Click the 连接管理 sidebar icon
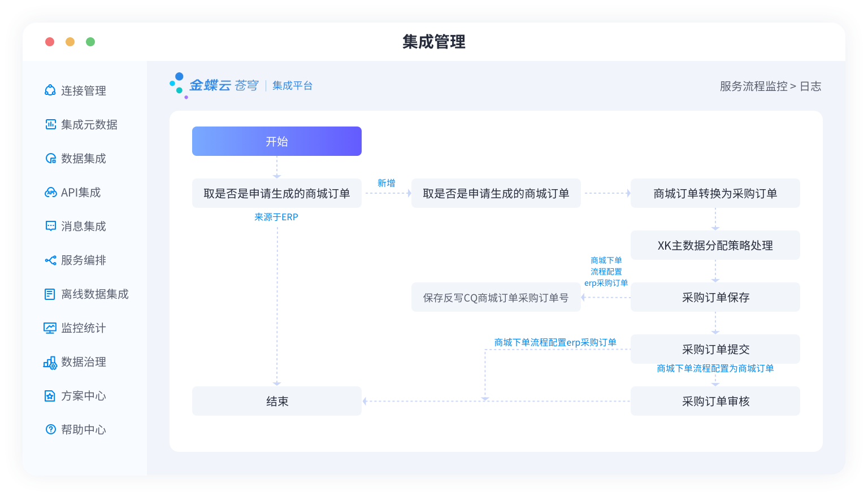 50,90
